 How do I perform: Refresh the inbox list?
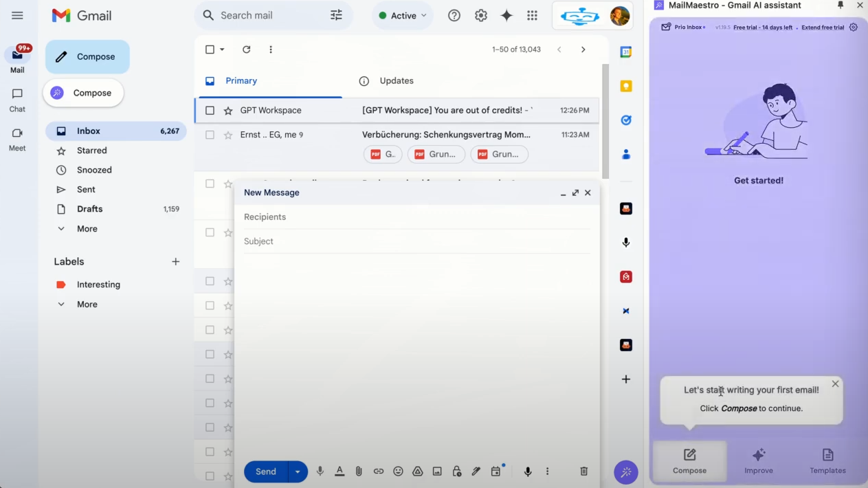coord(247,49)
